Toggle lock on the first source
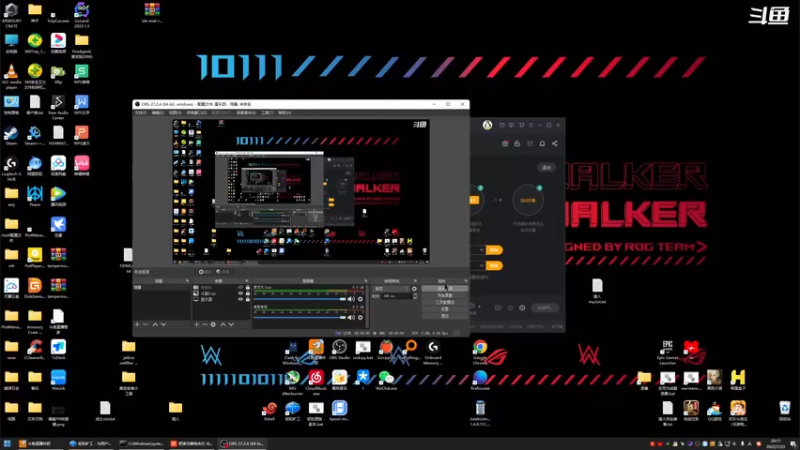800x450 pixels. point(247,288)
